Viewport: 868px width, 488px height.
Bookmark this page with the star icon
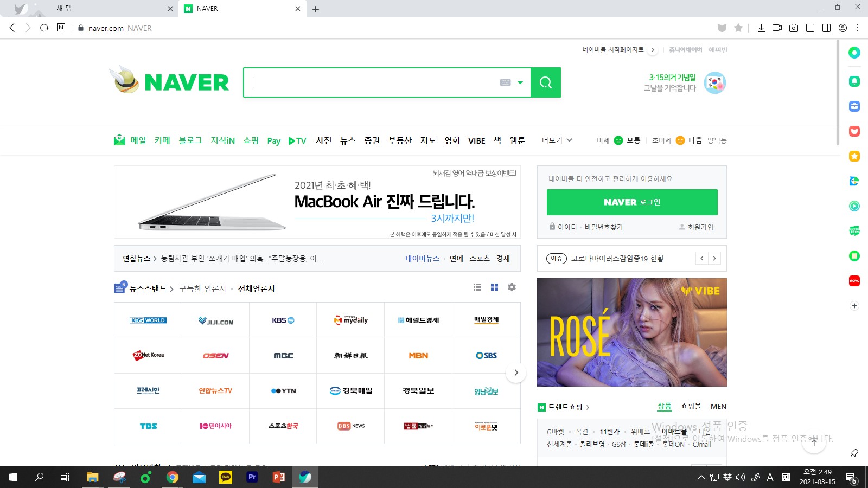pos(738,28)
